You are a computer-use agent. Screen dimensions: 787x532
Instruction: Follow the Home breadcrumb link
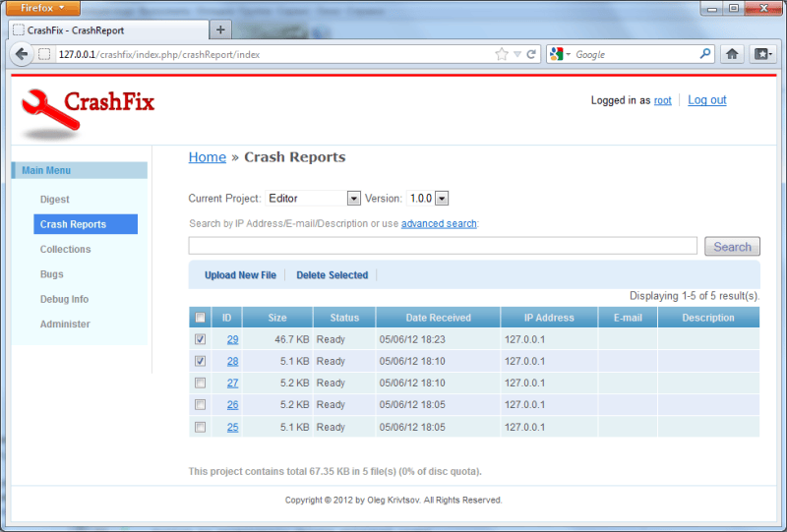208,157
